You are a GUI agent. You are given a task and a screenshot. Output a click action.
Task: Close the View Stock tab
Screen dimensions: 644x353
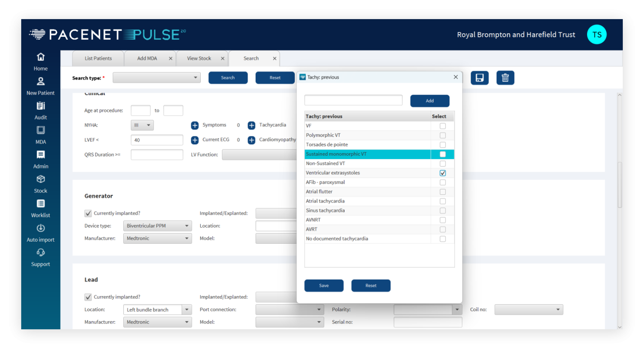222,58
